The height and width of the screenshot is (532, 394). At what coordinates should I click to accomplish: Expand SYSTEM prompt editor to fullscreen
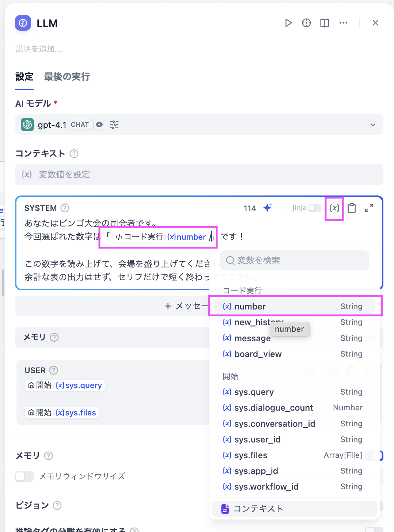(x=369, y=208)
